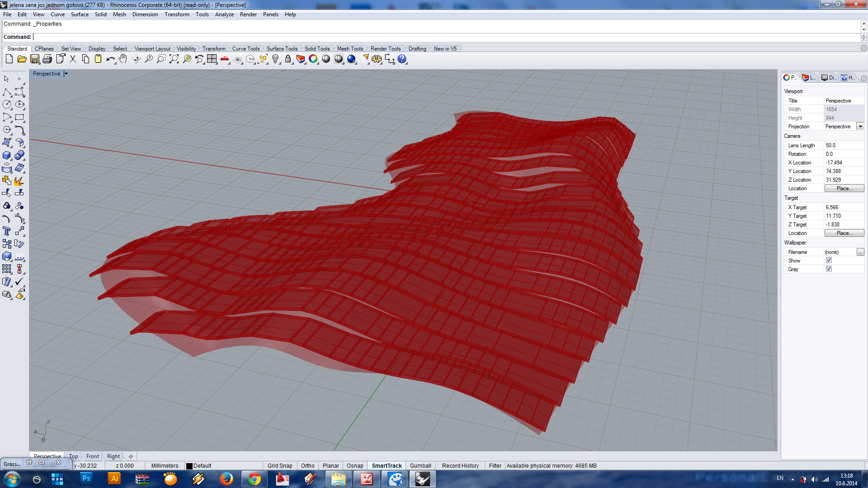The image size is (868, 488).
Task: Open the Display panel tab
Action: 829,78
